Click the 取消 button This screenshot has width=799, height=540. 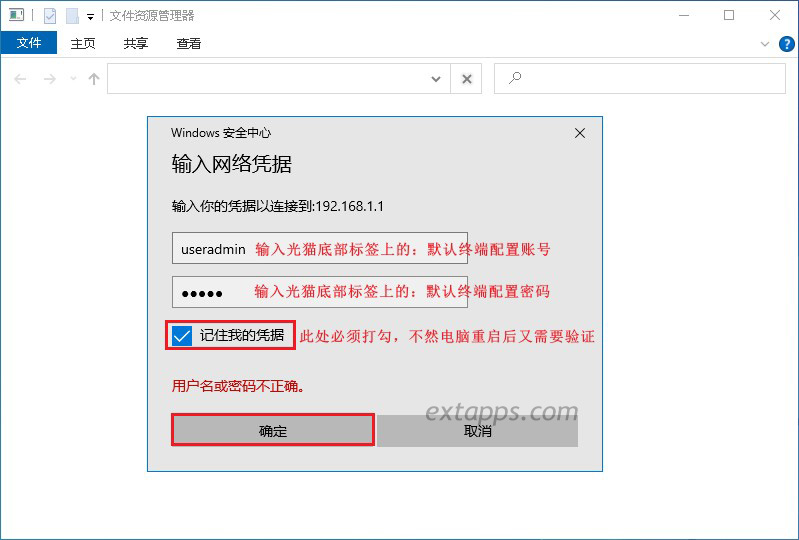click(477, 431)
